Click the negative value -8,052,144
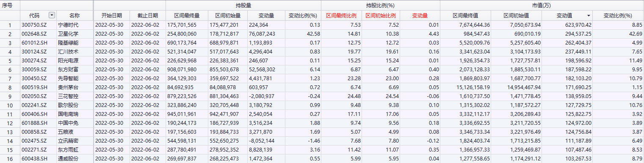644x163 pixels. click(262, 141)
